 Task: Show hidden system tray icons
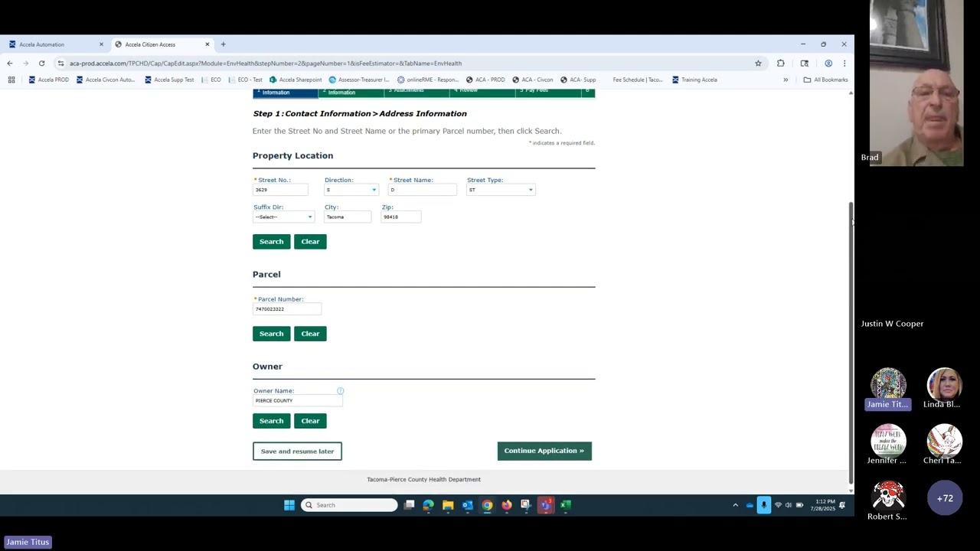[736, 505]
